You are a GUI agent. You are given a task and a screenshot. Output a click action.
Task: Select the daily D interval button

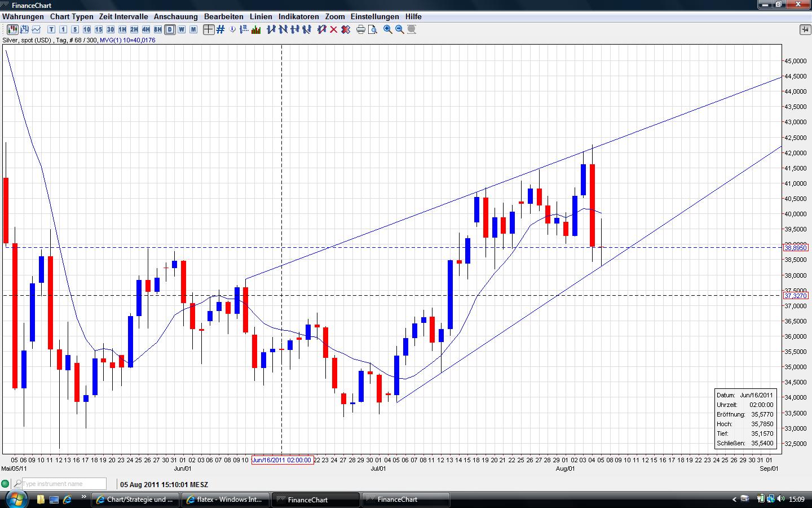pos(170,29)
